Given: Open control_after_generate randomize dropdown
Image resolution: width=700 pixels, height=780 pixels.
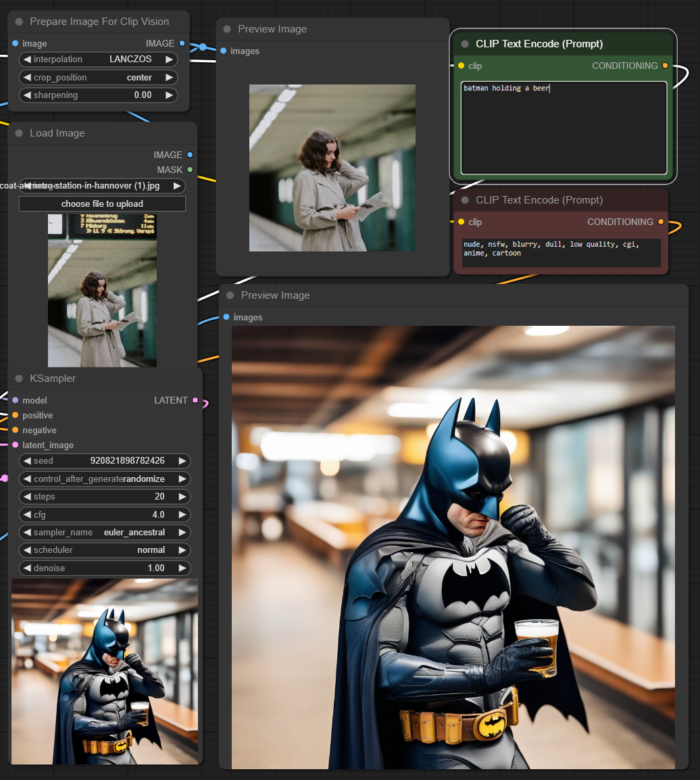Looking at the screenshot, I should (x=105, y=479).
